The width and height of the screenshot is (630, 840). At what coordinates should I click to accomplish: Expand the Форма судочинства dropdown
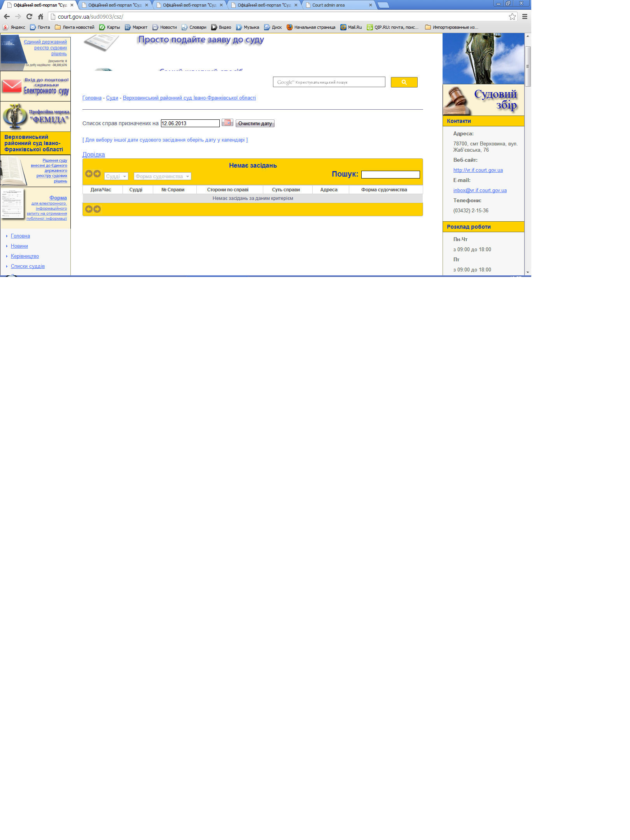tap(162, 177)
